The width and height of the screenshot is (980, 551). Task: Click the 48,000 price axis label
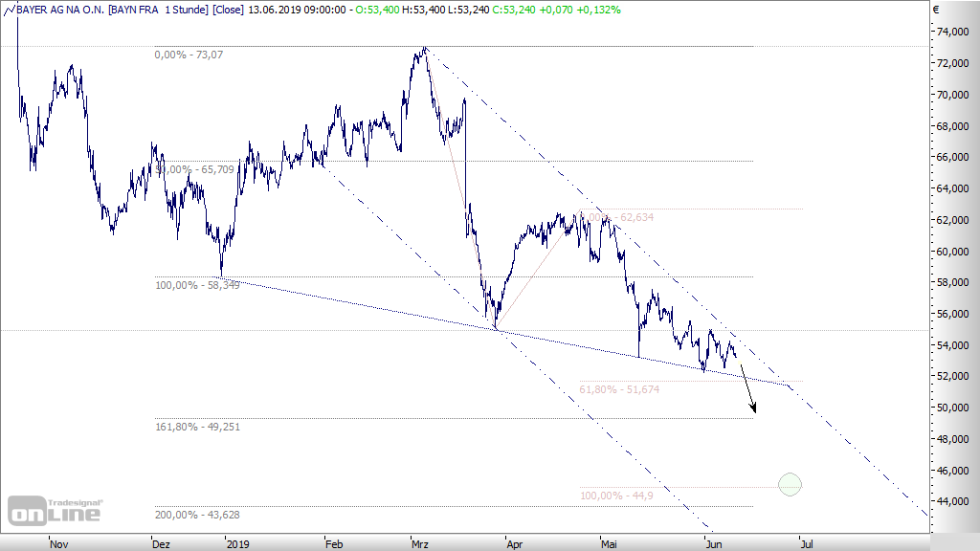coord(952,439)
